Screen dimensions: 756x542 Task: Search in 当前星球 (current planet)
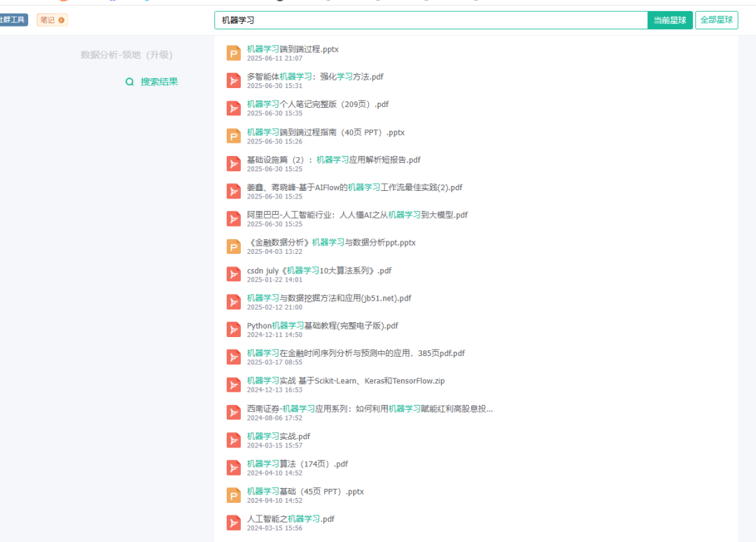670,20
